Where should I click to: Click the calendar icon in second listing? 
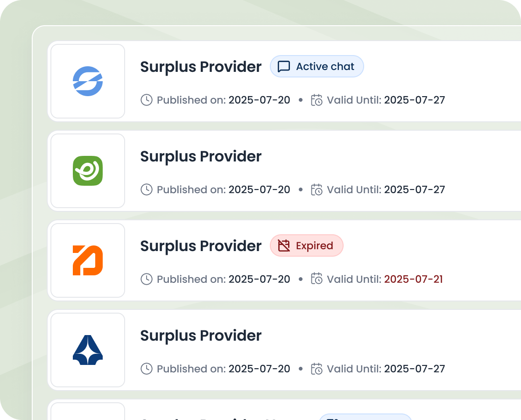pyautogui.click(x=317, y=189)
